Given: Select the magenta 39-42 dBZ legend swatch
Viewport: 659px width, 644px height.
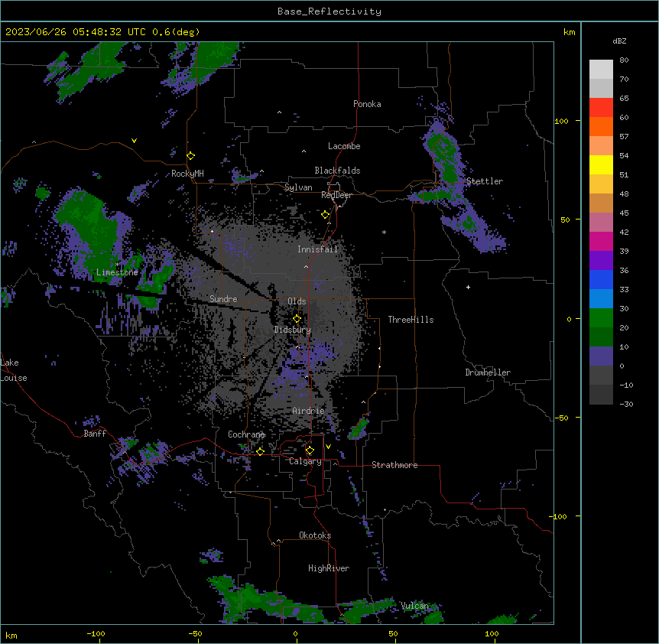Looking at the screenshot, I should coord(601,241).
